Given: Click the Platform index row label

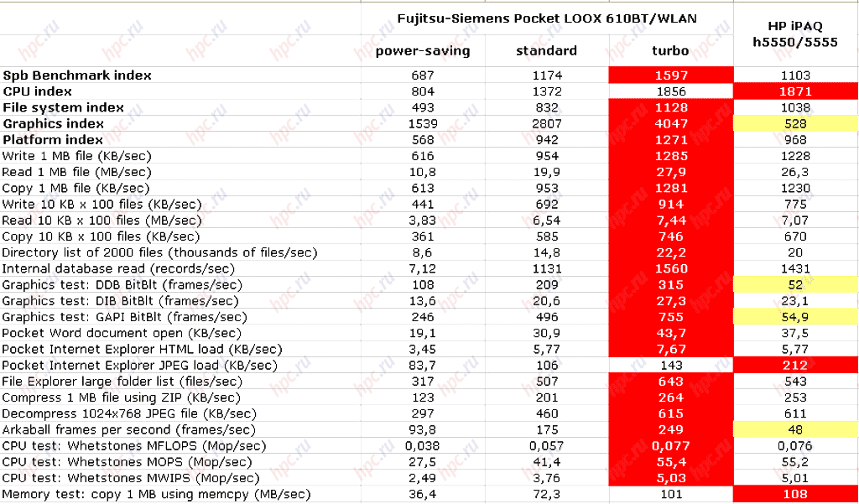Looking at the screenshot, I should [x=53, y=140].
